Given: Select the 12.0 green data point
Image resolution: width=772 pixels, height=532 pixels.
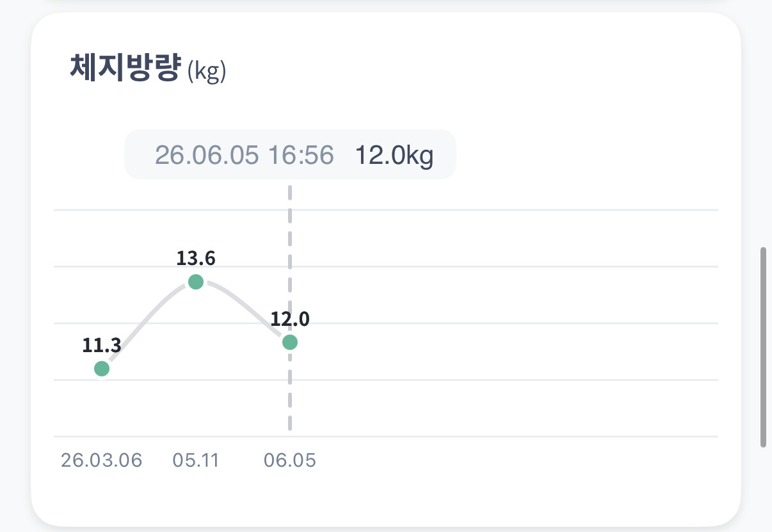Looking at the screenshot, I should pyautogui.click(x=290, y=343).
